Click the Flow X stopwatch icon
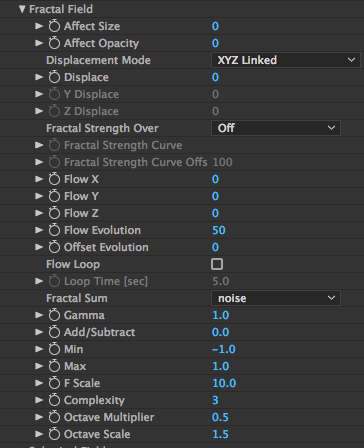364x448 pixels. 54,179
